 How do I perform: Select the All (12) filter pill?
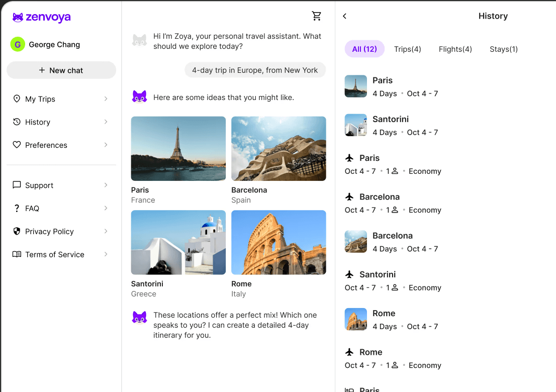coord(364,49)
